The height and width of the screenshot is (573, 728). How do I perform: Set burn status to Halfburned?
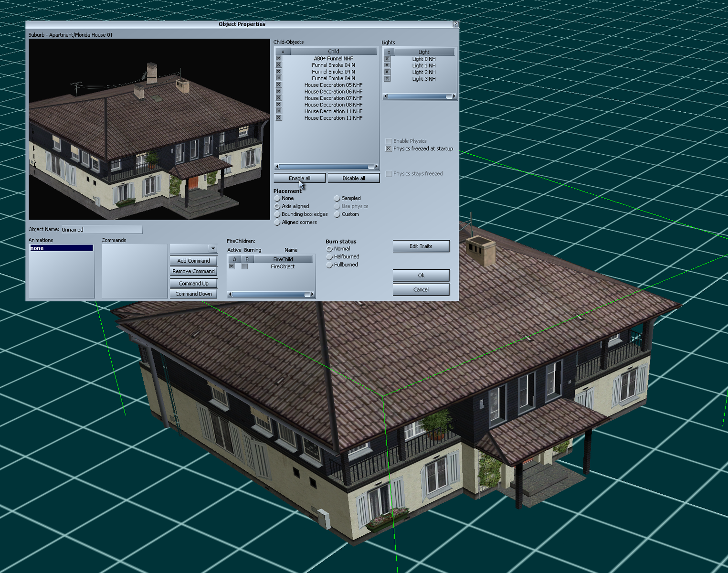point(329,257)
